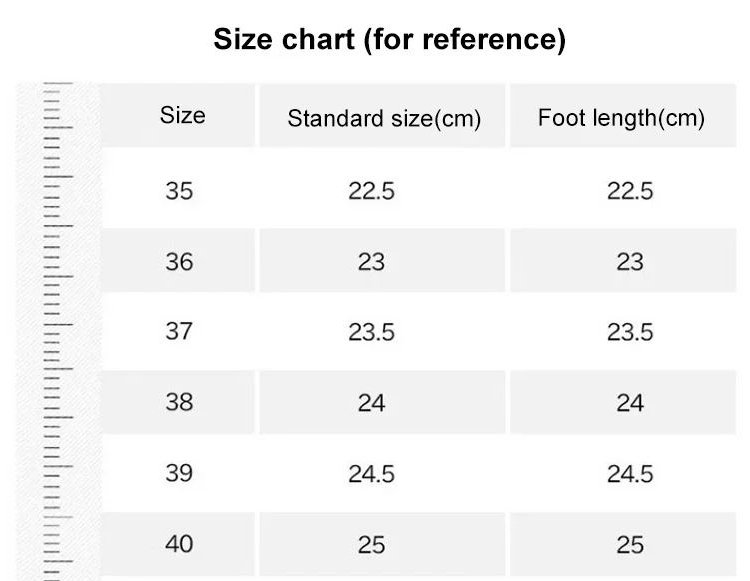Click size 39 in the Size column
This screenshot has width=750, height=581.
pos(180,473)
